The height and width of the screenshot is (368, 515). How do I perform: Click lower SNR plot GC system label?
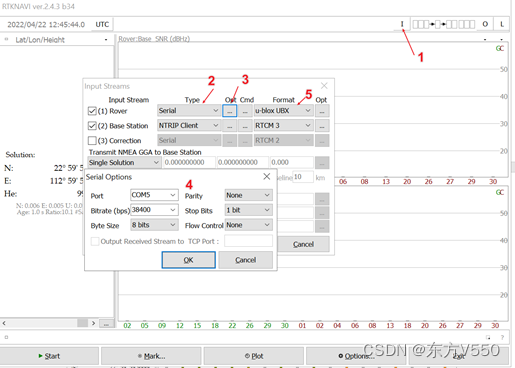pos(500,193)
